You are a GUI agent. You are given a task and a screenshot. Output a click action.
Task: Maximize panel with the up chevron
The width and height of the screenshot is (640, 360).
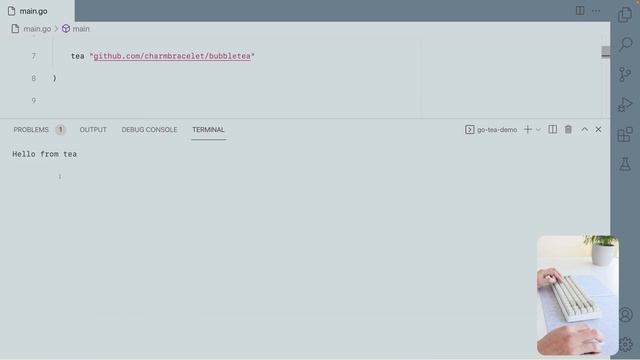[584, 129]
